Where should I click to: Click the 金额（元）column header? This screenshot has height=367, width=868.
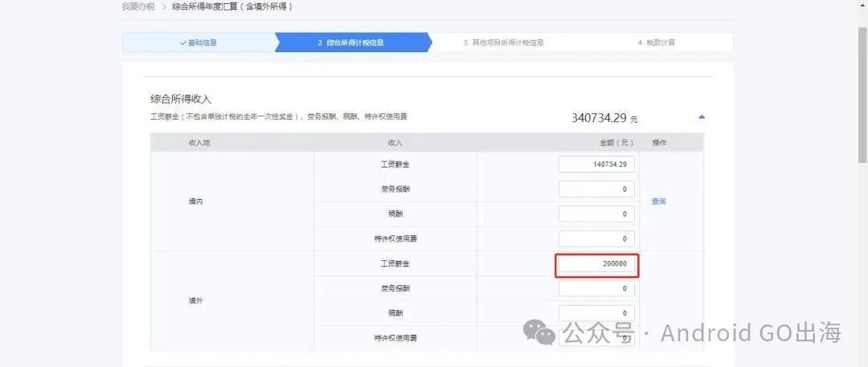click(616, 143)
